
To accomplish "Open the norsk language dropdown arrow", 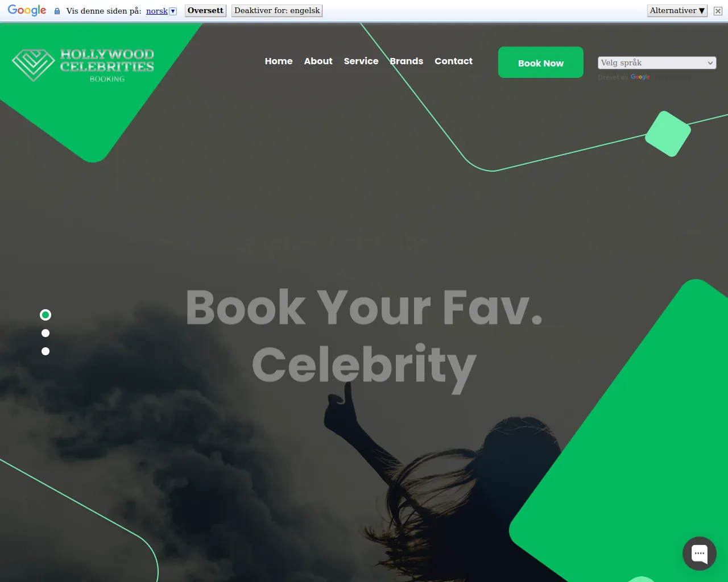I will point(173,11).
